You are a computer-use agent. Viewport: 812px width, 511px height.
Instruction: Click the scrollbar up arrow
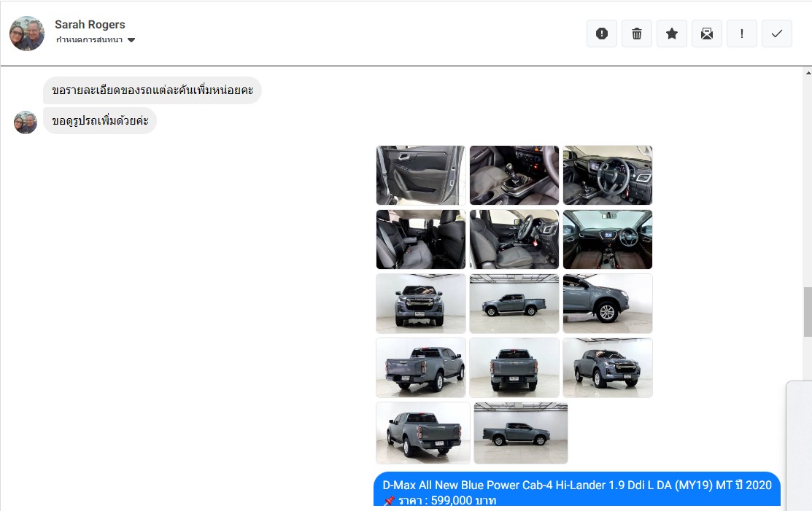[x=808, y=73]
